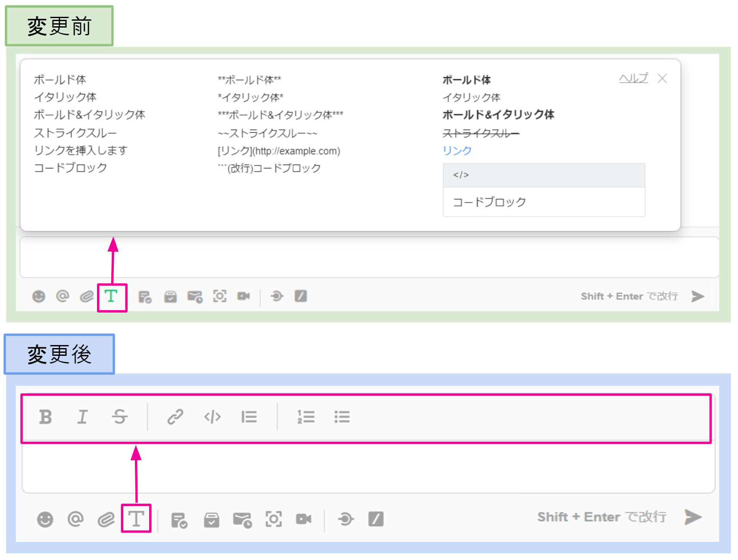Click the message input area in 変更後 panel
The height and width of the screenshot is (560, 738).
tap(369, 468)
